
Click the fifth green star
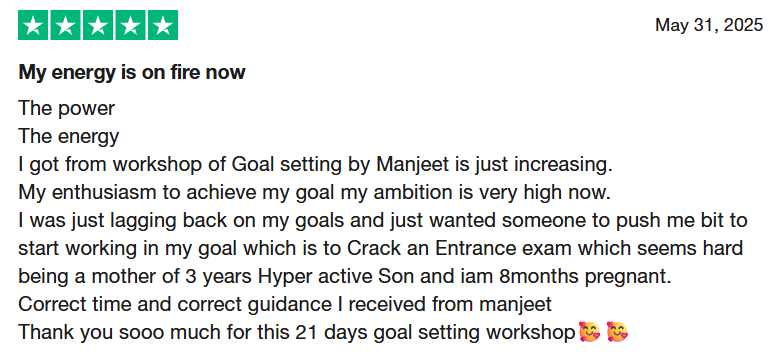click(163, 25)
